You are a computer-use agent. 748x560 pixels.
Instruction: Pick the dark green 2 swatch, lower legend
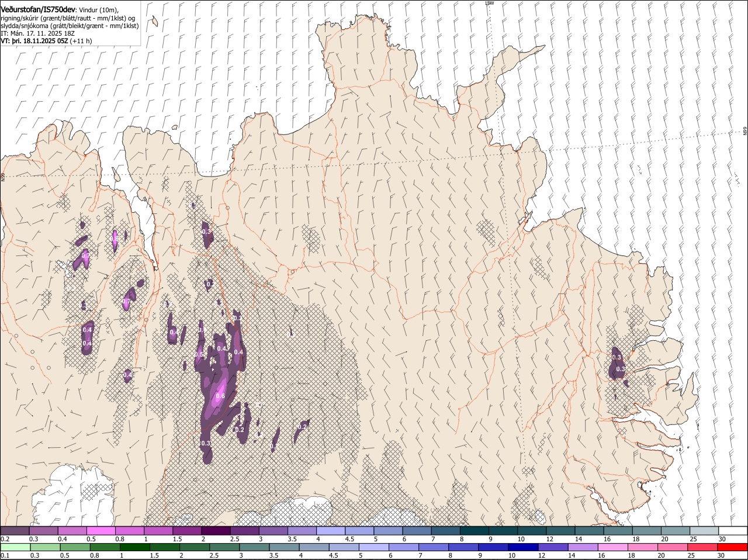(195, 547)
